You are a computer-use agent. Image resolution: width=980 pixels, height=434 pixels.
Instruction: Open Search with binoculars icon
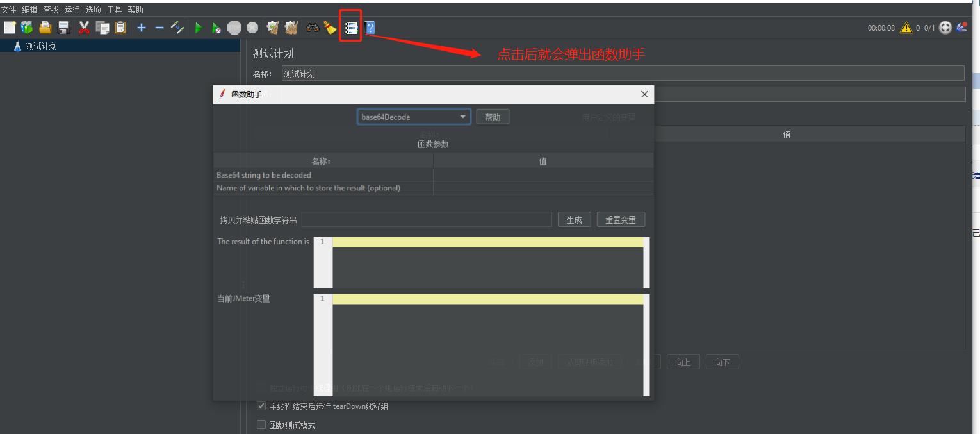(x=313, y=28)
